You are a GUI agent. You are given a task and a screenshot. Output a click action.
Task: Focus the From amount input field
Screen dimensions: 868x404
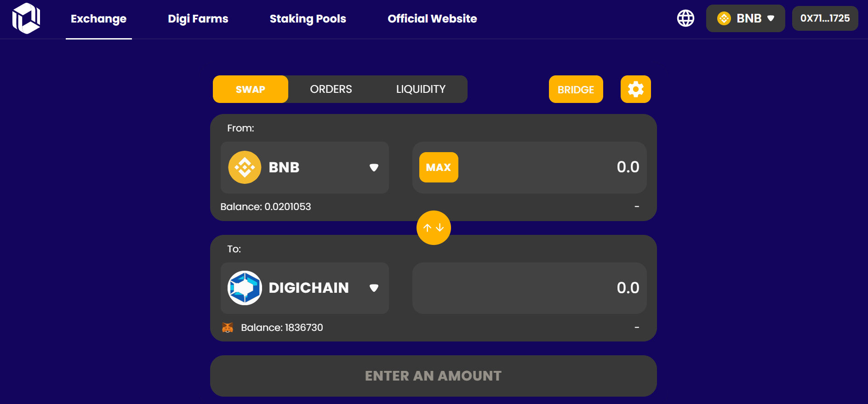tap(530, 167)
